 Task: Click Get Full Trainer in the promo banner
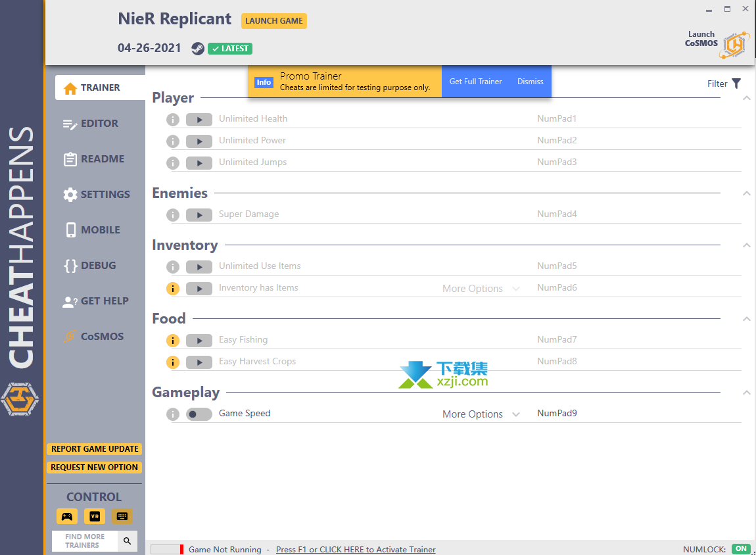[x=475, y=82]
